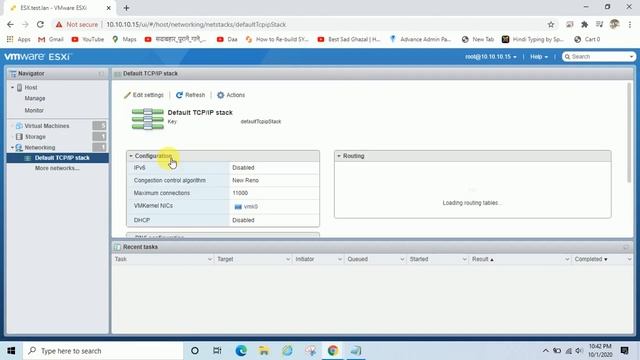The image size is (640, 360).
Task: Collapse the Networking tree node
Action: 12,147
